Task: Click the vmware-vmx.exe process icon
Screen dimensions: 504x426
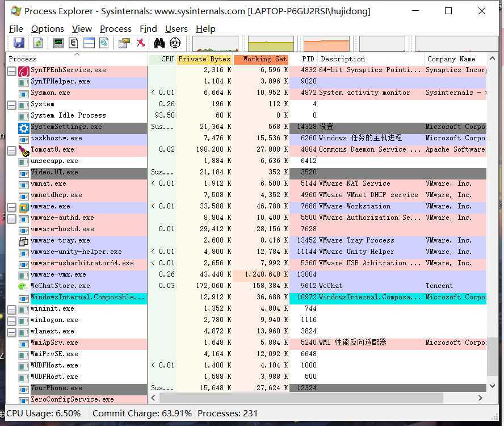Action: pos(23,275)
